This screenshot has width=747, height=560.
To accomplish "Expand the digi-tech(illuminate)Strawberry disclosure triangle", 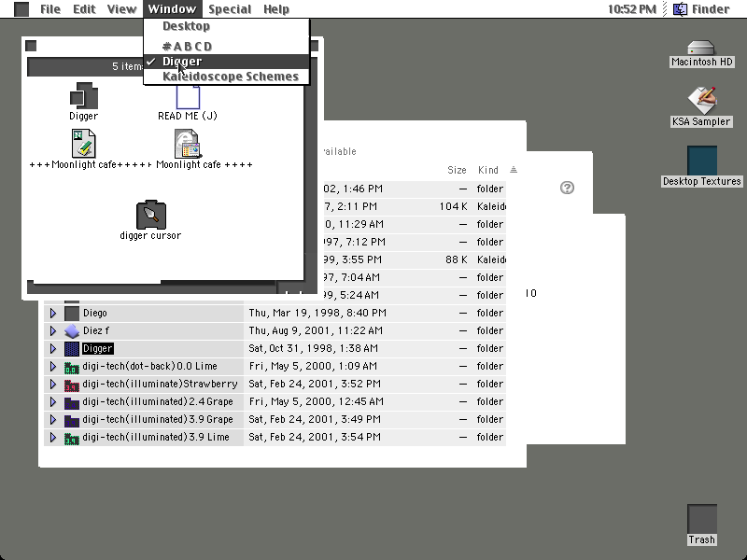I will pyautogui.click(x=53, y=384).
